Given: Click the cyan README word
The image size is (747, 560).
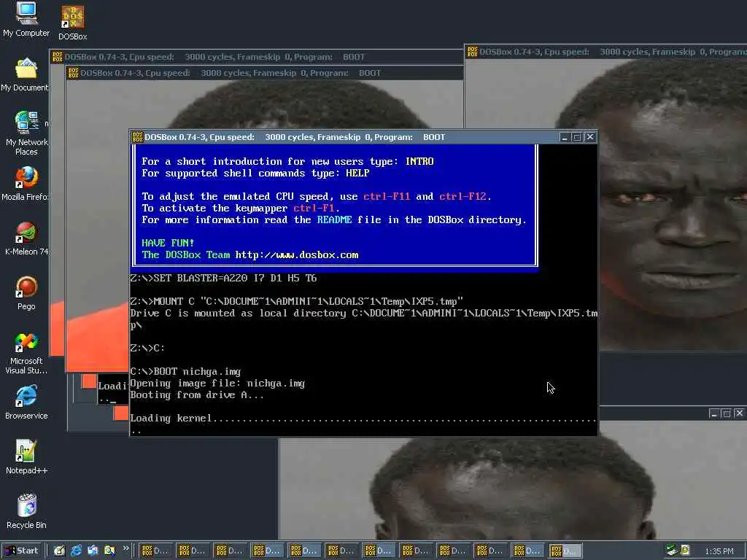Looking at the screenshot, I should pos(334,219).
